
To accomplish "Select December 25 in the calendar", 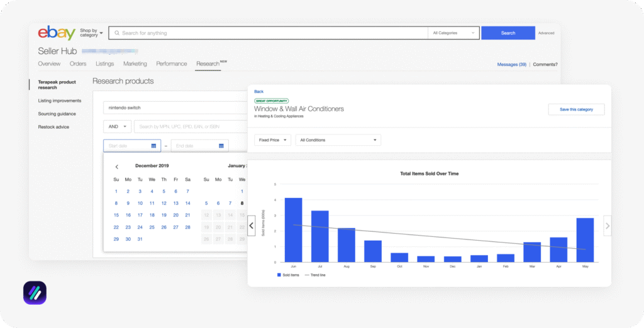I will 152,227.
